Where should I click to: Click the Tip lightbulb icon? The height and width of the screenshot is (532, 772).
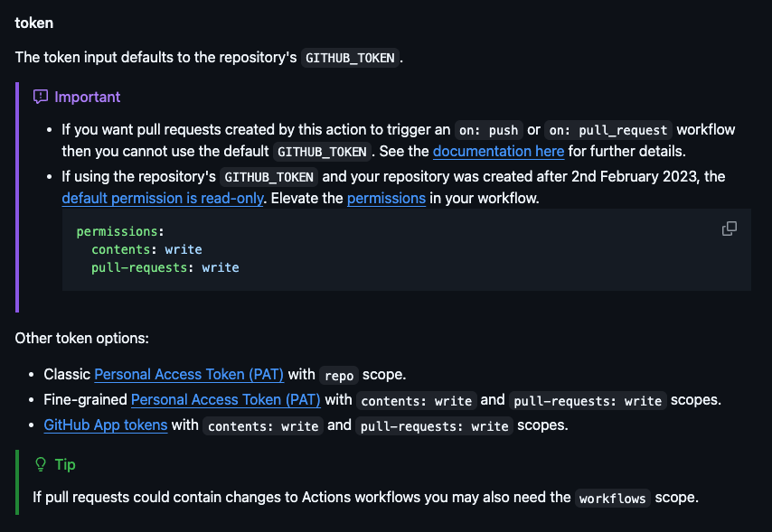[41, 464]
